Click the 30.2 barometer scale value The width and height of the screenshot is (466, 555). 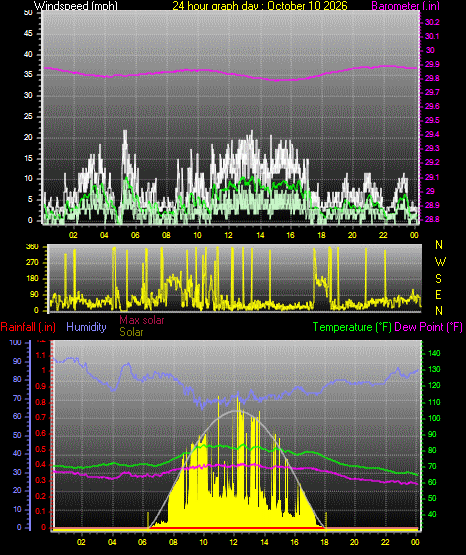point(432,22)
